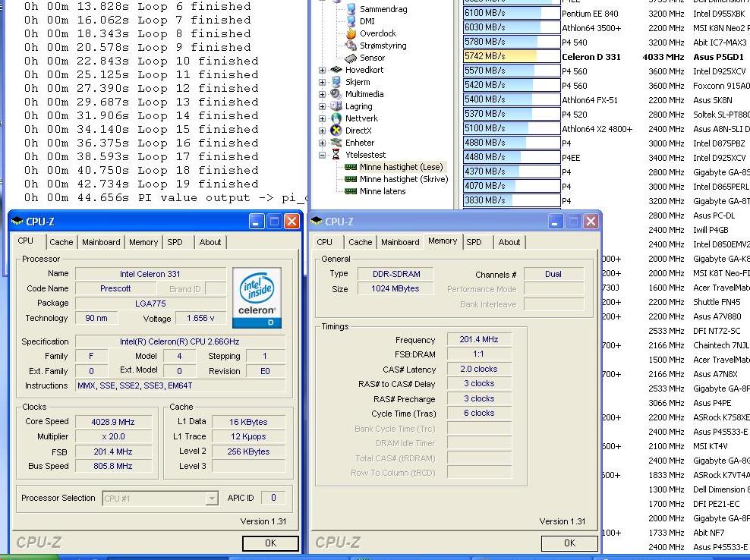Click the Enheter devices icon
Image resolution: width=750 pixels, height=560 pixels.
coord(336,143)
